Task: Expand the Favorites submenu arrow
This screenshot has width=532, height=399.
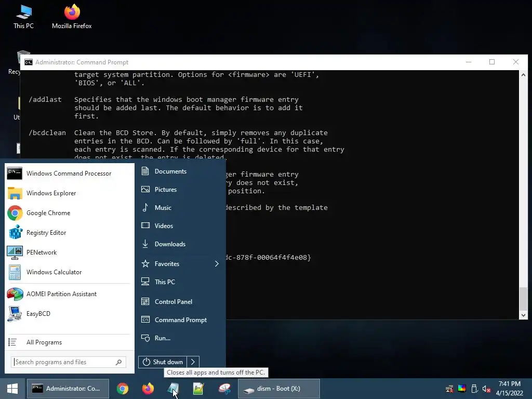Action: coord(217,263)
